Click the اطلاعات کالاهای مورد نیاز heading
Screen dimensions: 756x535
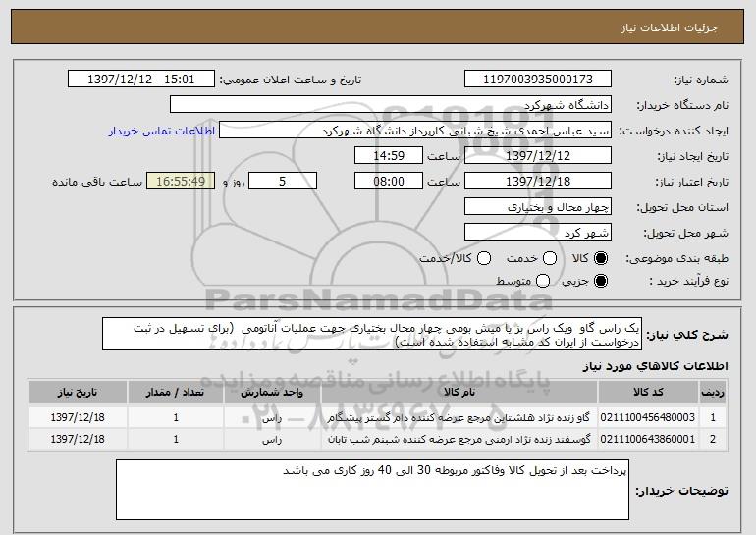tap(656, 366)
